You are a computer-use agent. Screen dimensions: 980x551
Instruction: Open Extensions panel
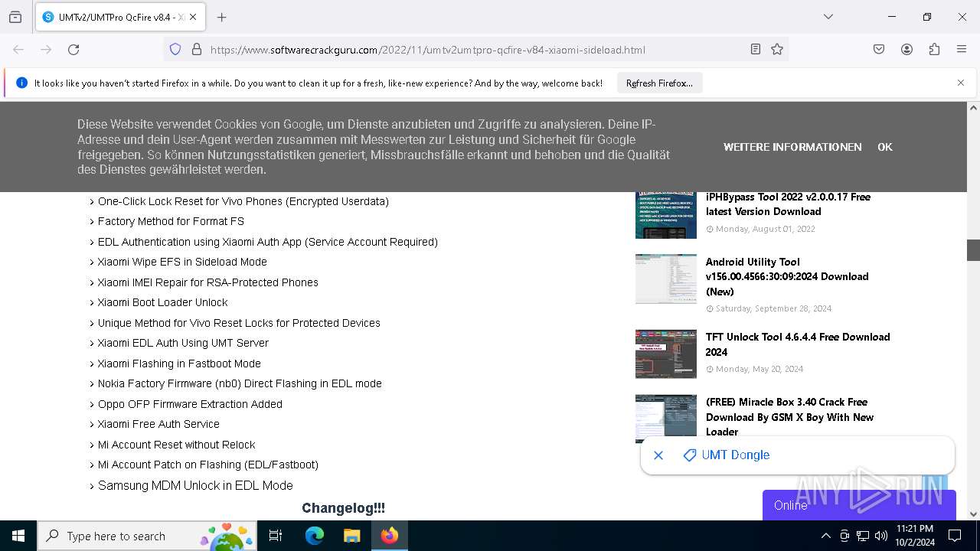click(934, 49)
